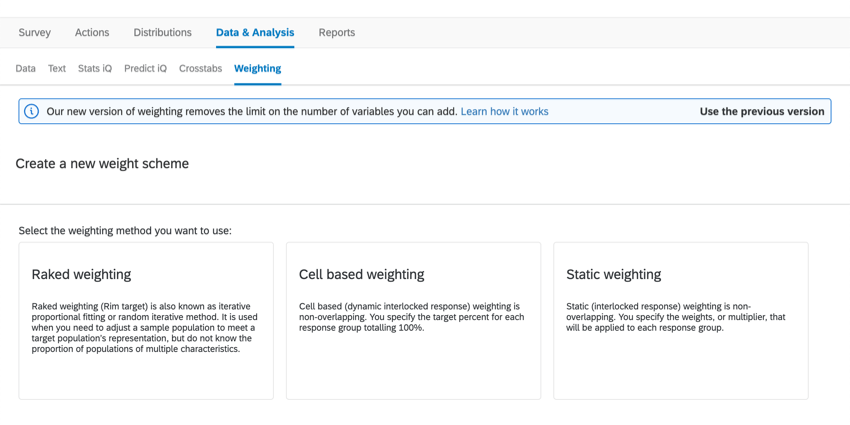Choose the Cell based weighting card
850x425 pixels.
tap(414, 321)
